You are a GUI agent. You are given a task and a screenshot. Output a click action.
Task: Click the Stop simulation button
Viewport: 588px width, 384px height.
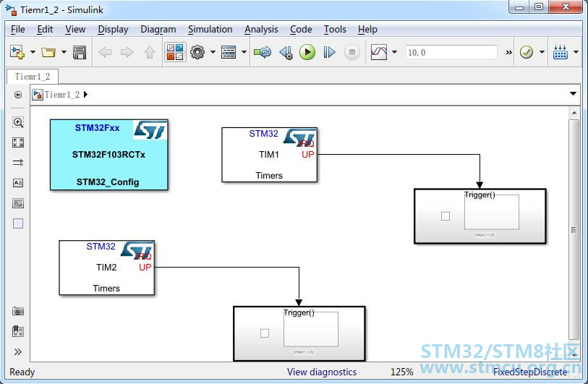click(351, 52)
